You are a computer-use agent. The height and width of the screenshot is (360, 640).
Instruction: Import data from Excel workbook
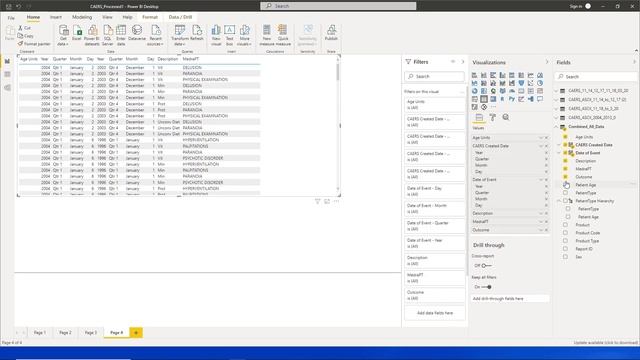77,33
